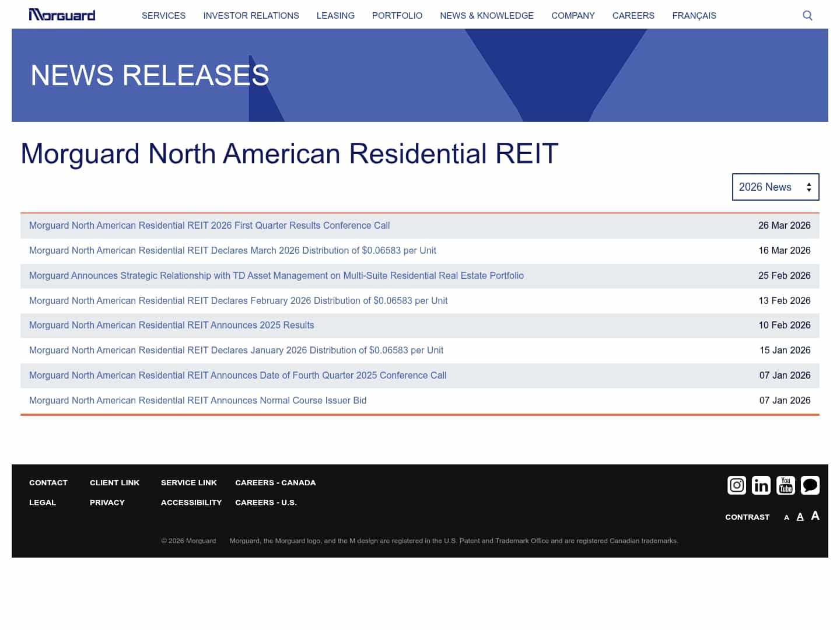Screen dimensions: 840x630
Task: Expand the INVESTOR RELATIONS menu
Action: [x=251, y=16]
